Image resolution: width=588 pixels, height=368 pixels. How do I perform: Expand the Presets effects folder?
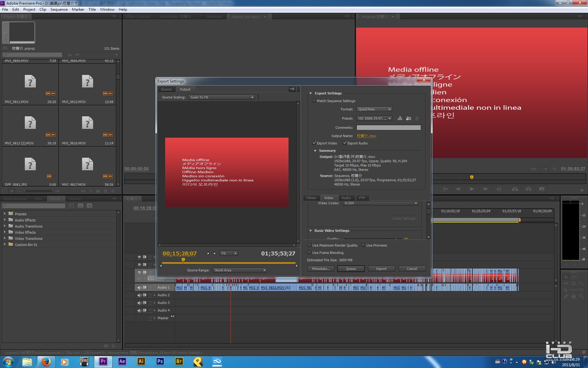point(5,213)
